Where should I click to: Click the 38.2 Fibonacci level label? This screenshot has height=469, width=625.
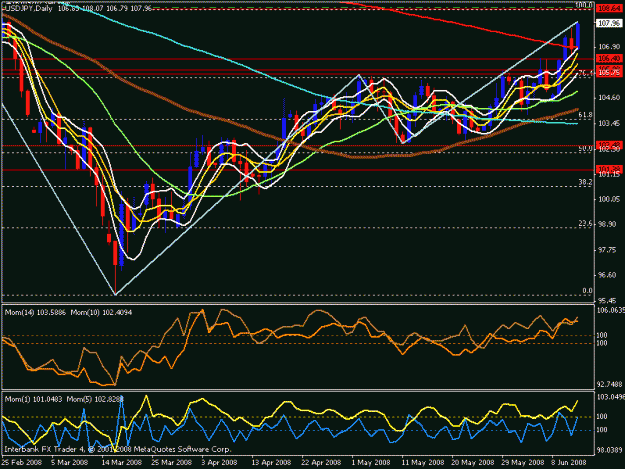point(585,182)
